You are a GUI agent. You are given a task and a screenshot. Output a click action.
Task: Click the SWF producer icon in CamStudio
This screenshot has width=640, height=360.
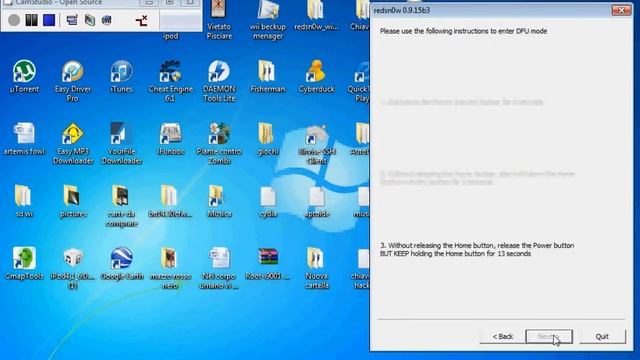(107, 20)
